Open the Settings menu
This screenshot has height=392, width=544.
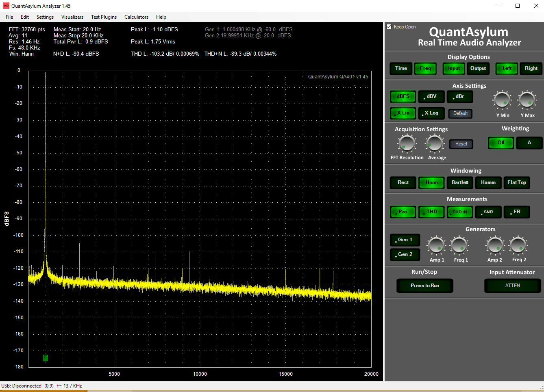(45, 17)
